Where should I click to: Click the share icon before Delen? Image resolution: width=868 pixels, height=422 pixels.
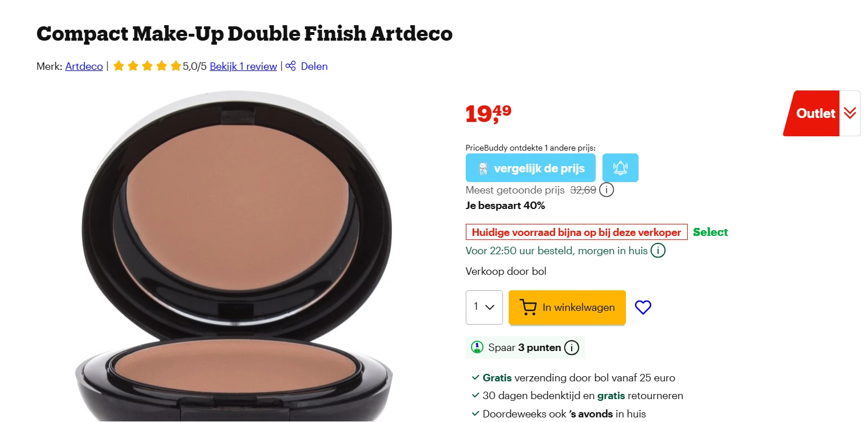[291, 66]
